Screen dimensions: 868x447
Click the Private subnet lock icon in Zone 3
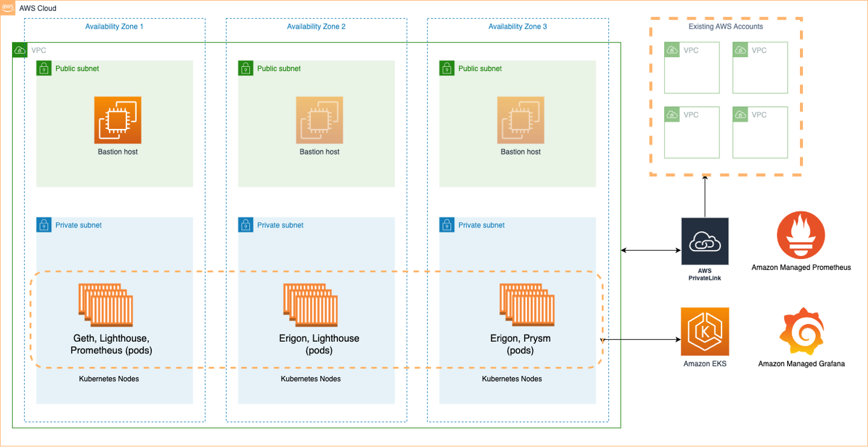(x=446, y=225)
